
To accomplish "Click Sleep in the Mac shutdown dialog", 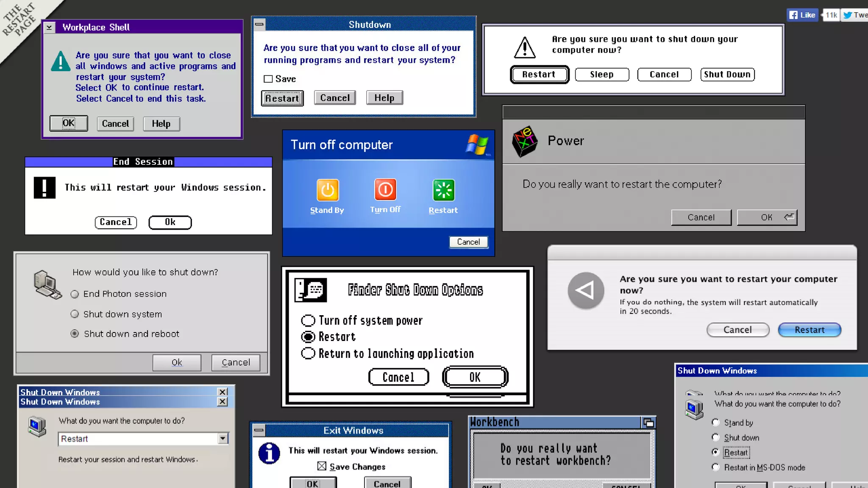I will point(601,75).
